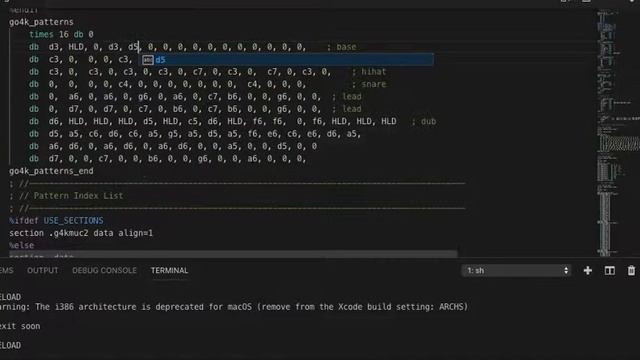Switch to the TERMINAL tab
The image size is (640, 360).
pos(169,271)
